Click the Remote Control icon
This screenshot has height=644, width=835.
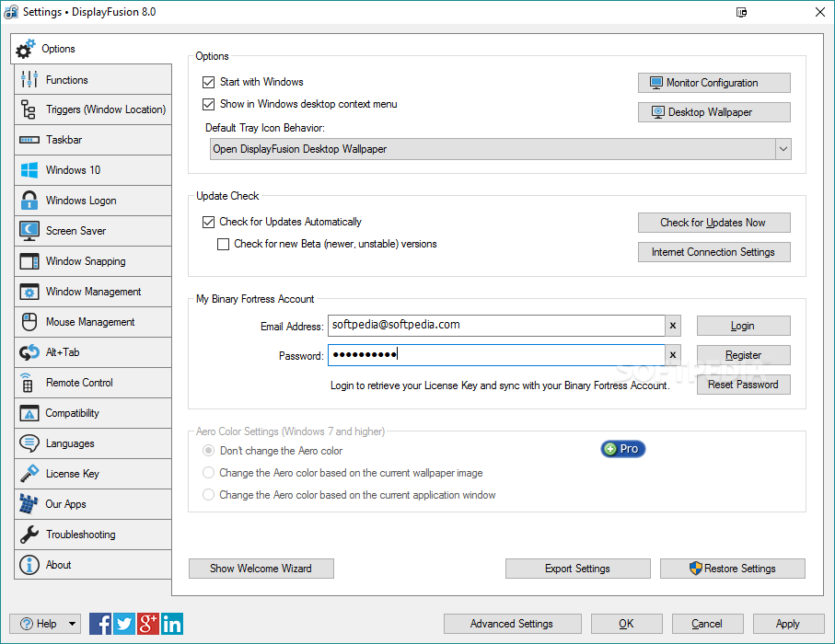[x=28, y=383]
